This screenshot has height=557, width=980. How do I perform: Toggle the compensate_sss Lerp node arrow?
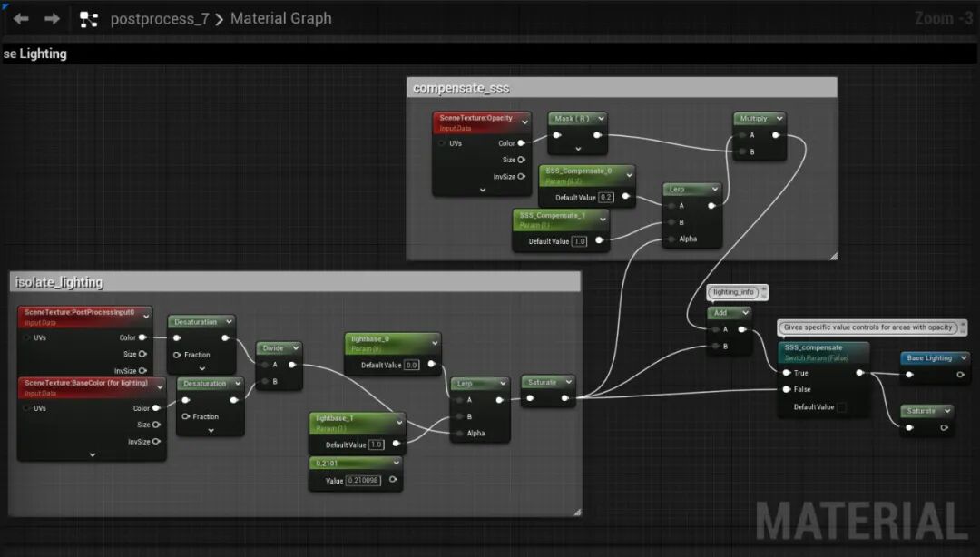tap(714, 189)
